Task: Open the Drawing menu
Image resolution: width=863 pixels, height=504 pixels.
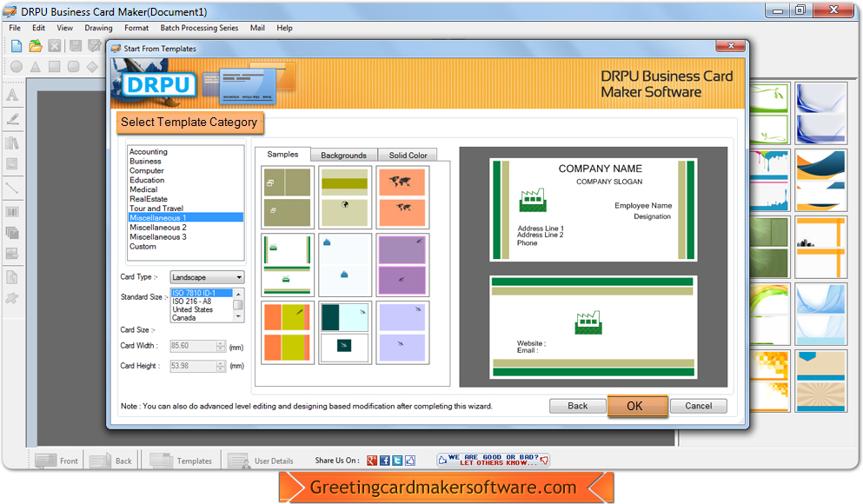Action: point(98,28)
